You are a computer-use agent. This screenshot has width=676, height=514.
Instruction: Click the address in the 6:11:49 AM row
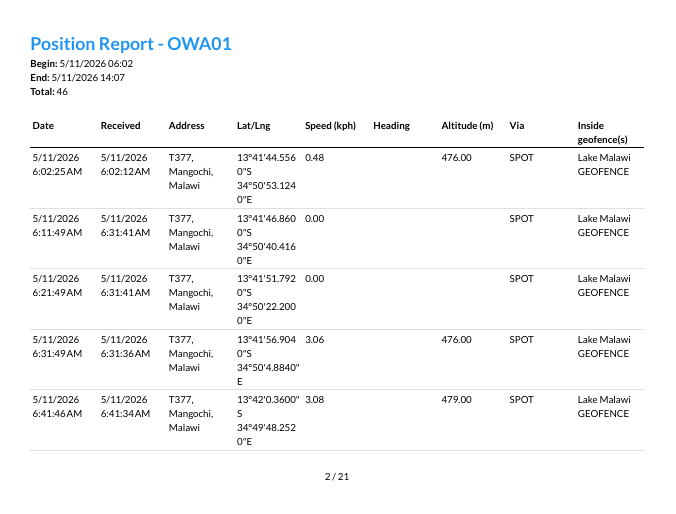pyautogui.click(x=191, y=232)
